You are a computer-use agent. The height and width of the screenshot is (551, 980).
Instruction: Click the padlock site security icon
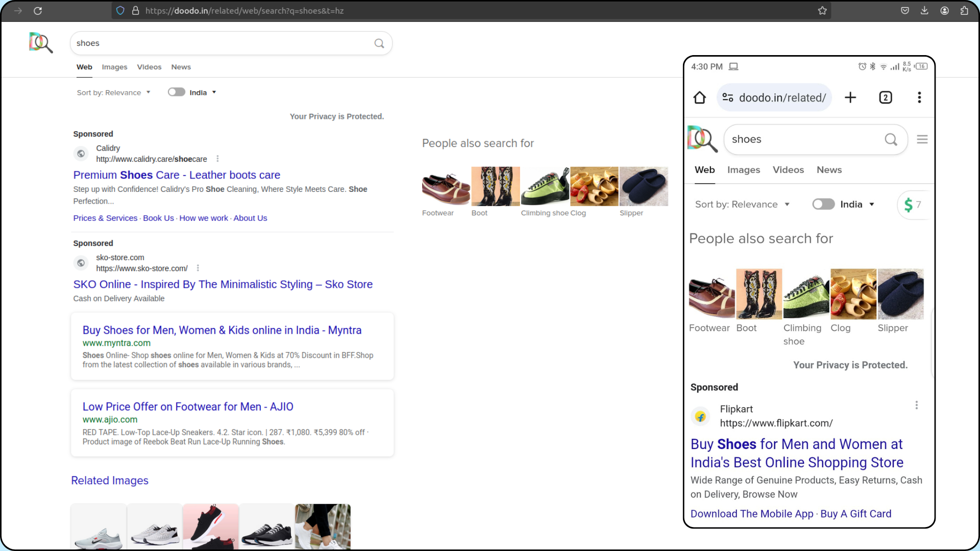[136, 11]
